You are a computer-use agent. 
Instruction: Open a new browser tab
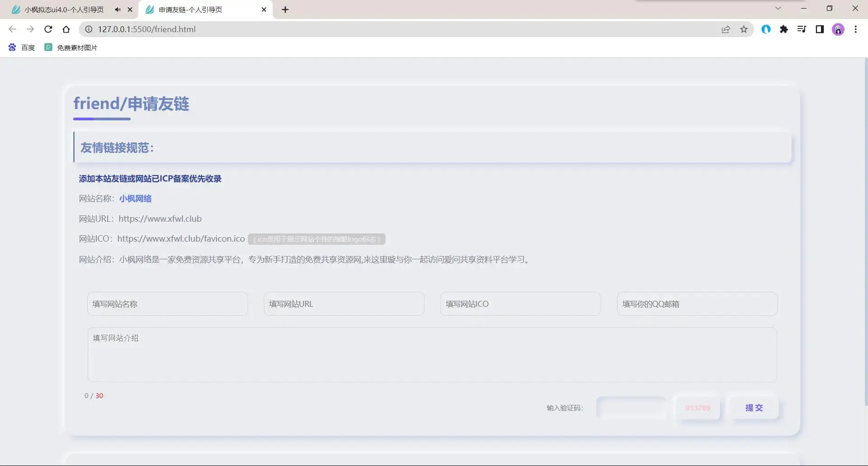tap(285, 10)
